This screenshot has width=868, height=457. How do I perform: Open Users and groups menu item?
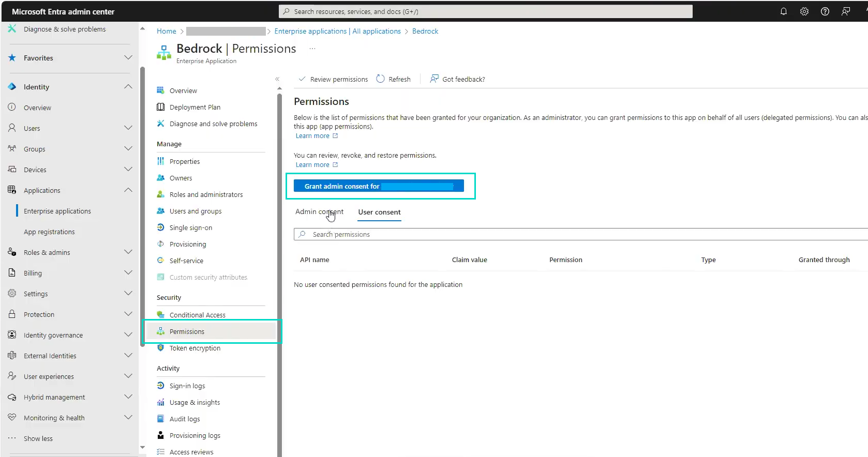(196, 211)
